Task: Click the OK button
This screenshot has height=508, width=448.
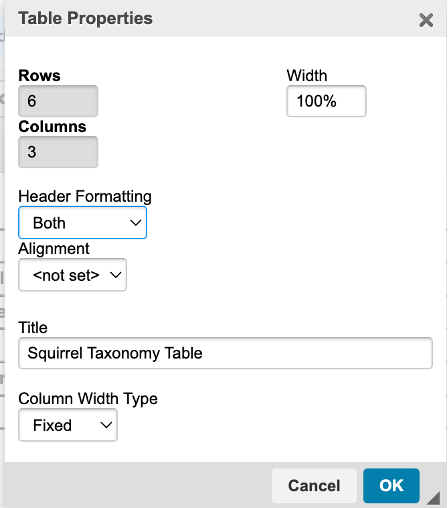Action: pyautogui.click(x=391, y=485)
